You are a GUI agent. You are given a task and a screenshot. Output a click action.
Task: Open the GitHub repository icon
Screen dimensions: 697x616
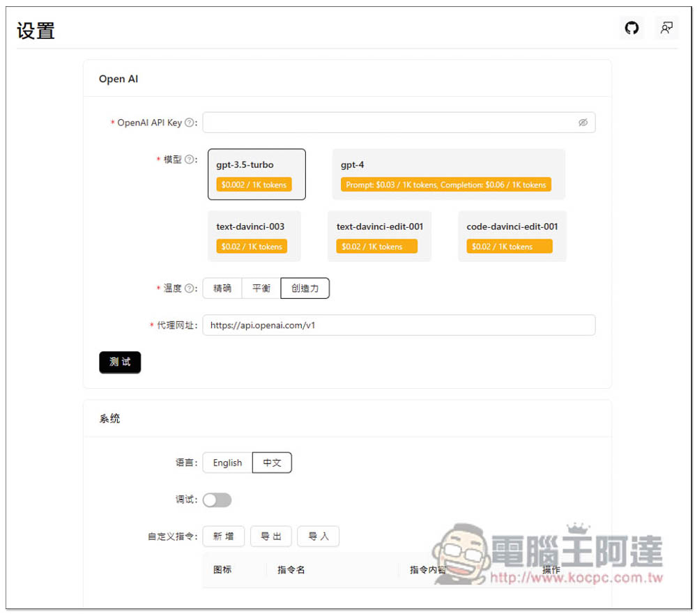point(631,29)
